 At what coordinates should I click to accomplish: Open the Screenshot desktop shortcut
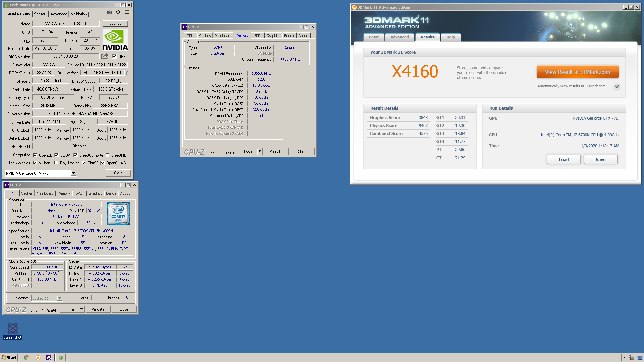(x=13, y=331)
